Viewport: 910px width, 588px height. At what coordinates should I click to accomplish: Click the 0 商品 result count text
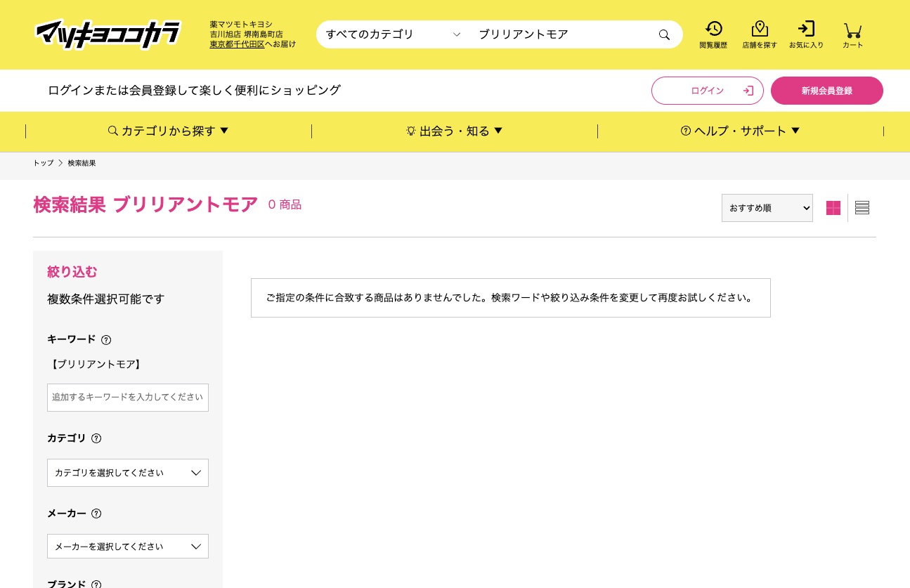[285, 205]
